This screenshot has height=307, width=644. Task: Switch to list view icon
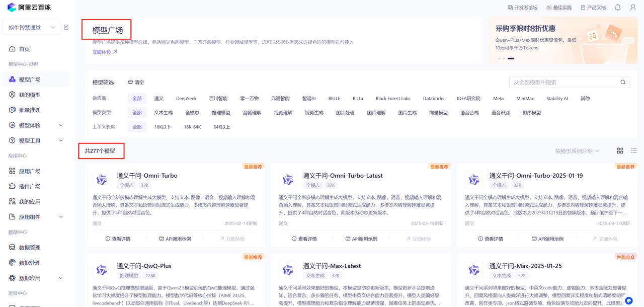(x=633, y=150)
